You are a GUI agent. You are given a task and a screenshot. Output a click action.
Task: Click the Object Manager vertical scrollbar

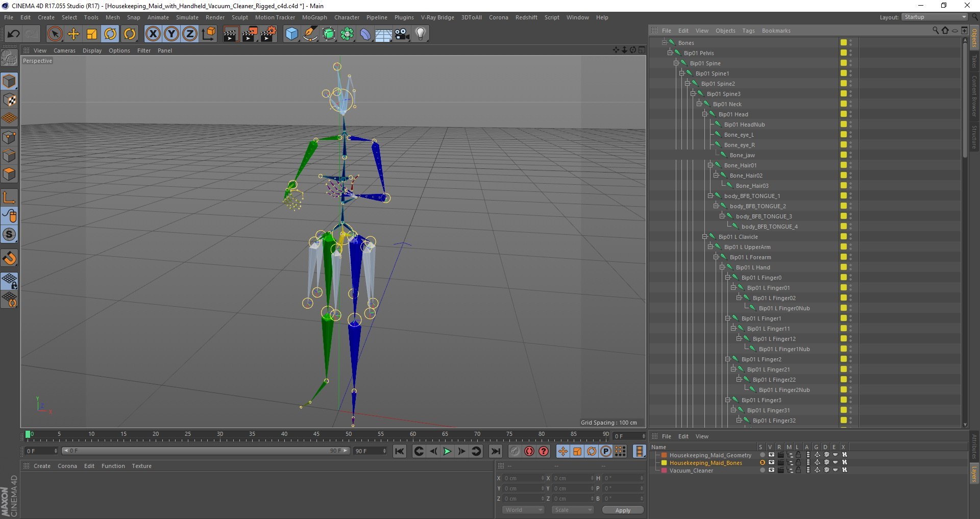point(965,100)
